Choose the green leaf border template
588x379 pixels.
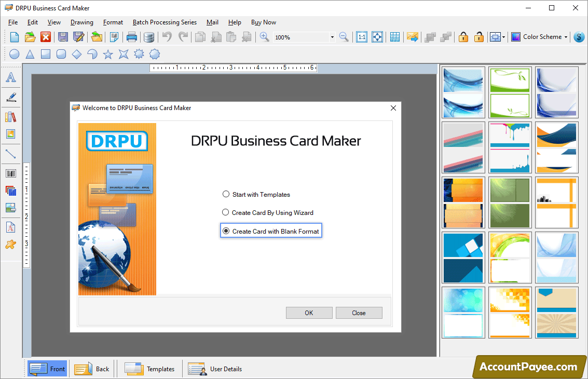pos(510,92)
